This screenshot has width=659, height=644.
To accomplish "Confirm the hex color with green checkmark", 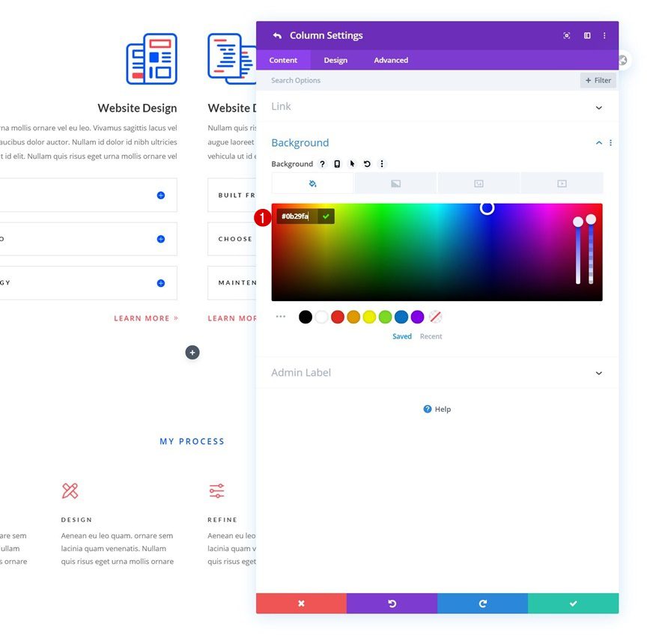I will point(327,216).
